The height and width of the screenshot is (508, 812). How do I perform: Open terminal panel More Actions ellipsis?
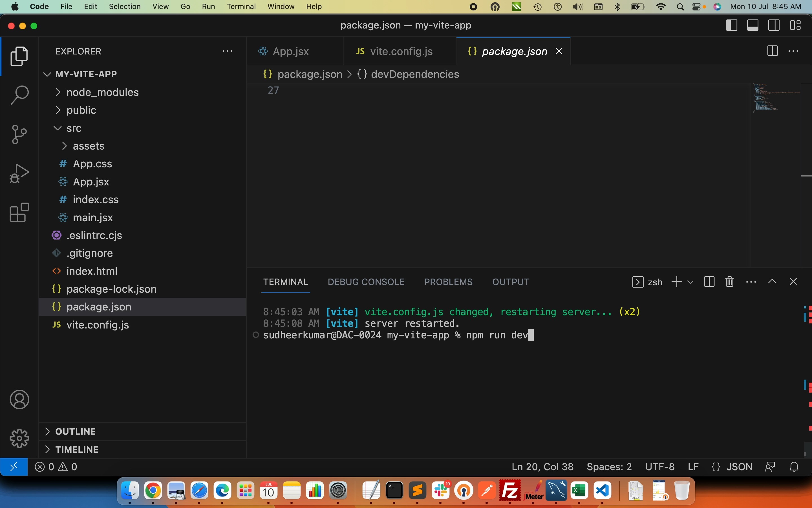(751, 282)
